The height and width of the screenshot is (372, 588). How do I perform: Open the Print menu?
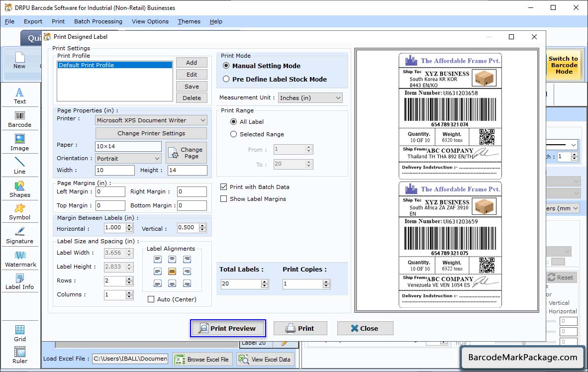pos(58,21)
